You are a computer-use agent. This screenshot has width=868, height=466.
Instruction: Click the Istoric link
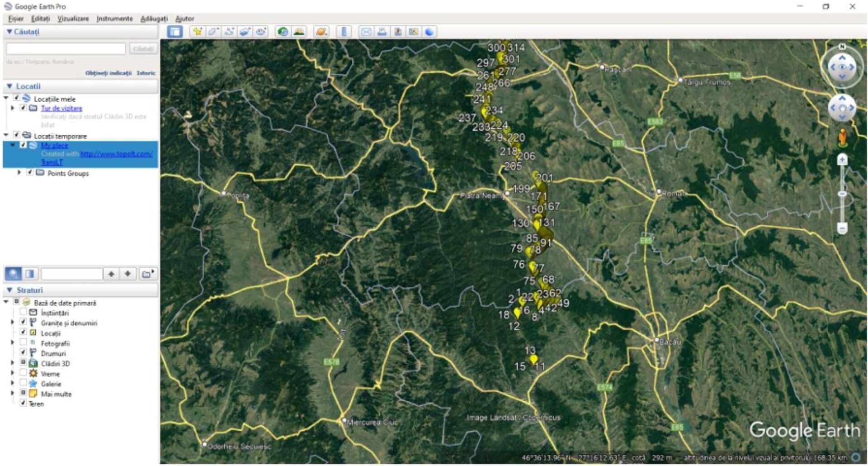[146, 73]
